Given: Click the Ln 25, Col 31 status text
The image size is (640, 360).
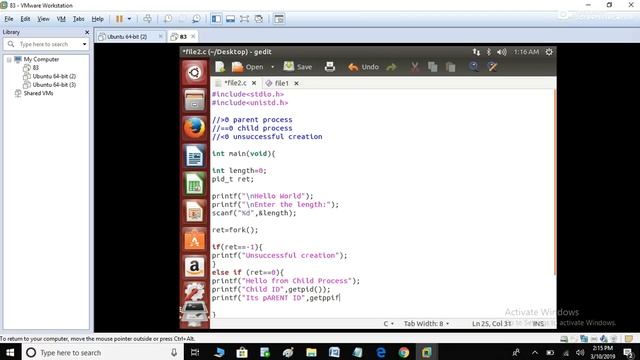Looking at the screenshot, I should [x=491, y=324].
